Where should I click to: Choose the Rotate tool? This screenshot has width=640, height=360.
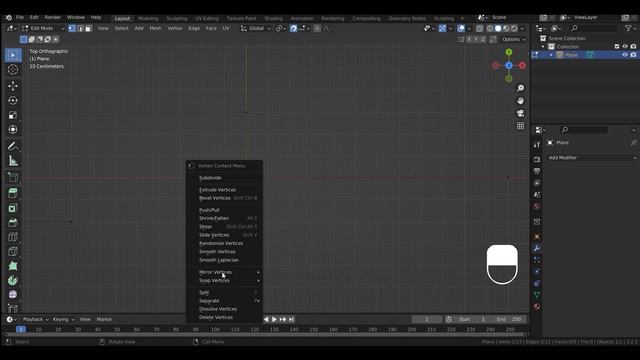tap(13, 100)
